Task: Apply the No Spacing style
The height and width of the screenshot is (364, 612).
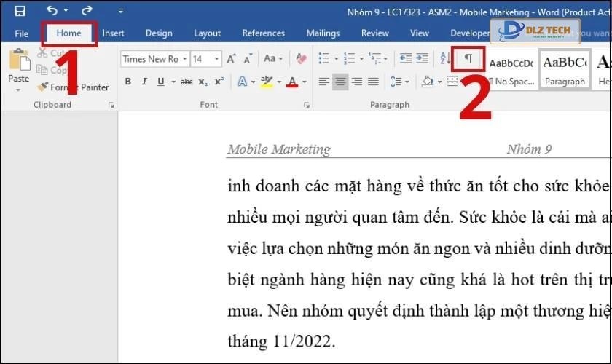Action: coord(511,71)
